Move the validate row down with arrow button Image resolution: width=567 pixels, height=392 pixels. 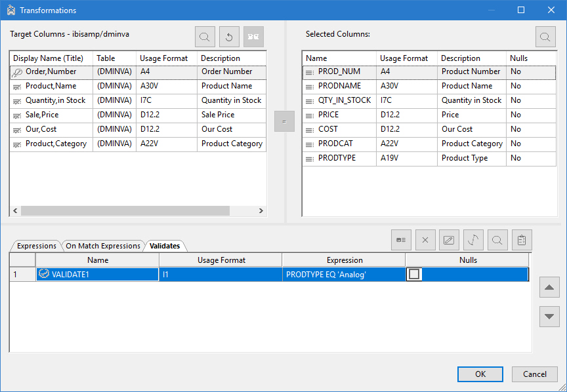pyautogui.click(x=549, y=317)
